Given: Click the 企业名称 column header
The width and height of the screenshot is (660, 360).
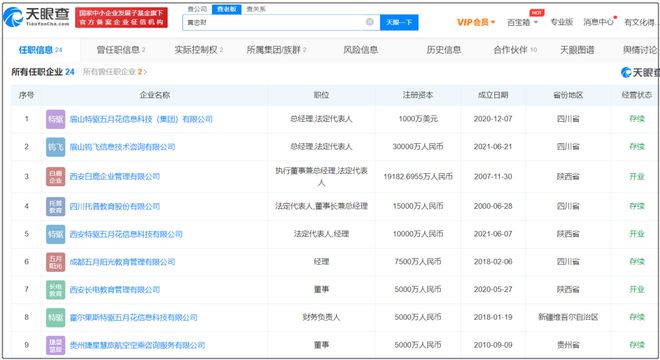Looking at the screenshot, I should click(155, 95).
